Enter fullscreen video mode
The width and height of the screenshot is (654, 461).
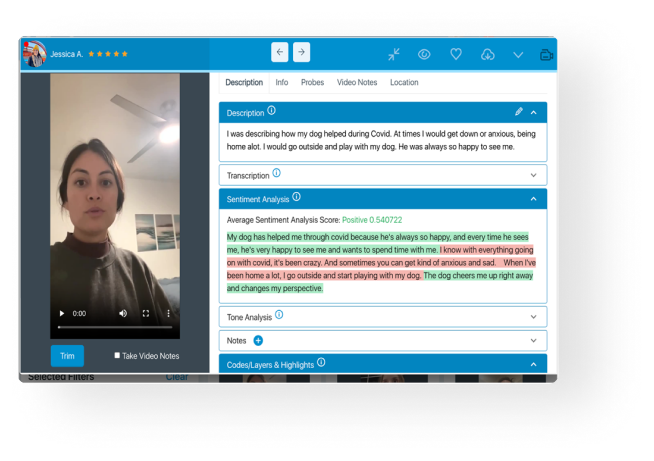(x=146, y=313)
